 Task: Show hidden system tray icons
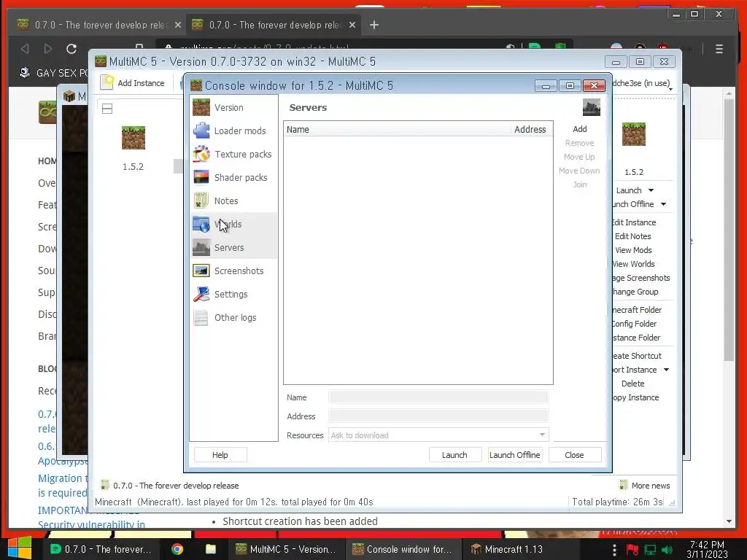(x=614, y=550)
